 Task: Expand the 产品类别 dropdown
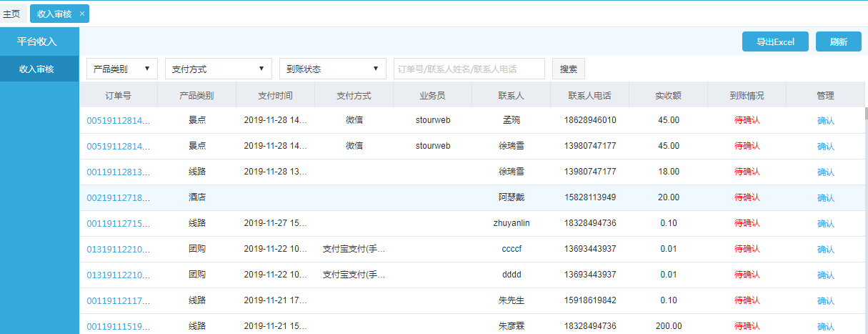pos(122,69)
